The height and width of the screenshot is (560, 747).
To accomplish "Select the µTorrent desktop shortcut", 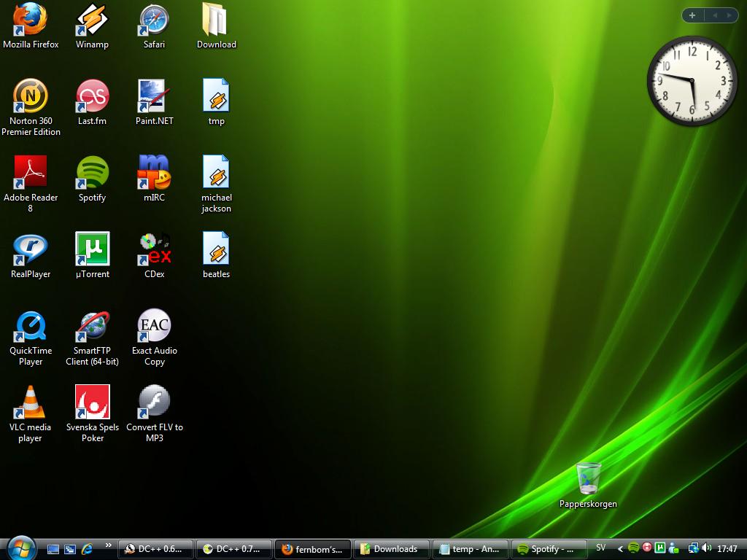I will tap(92, 256).
